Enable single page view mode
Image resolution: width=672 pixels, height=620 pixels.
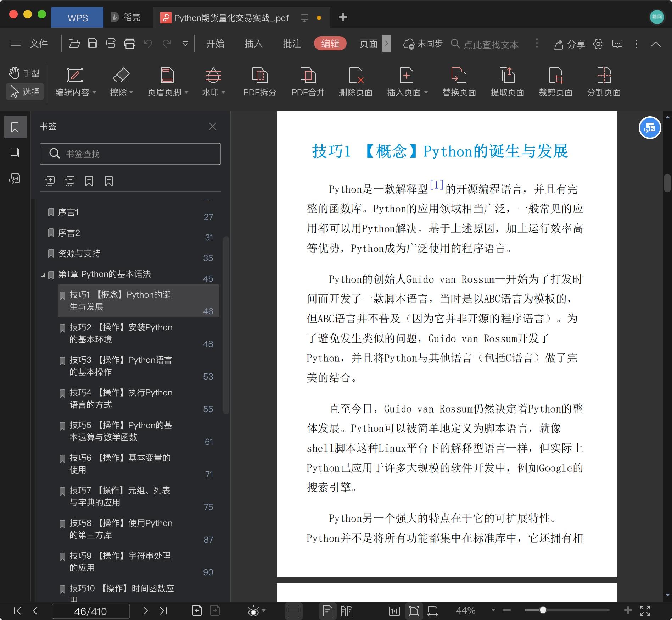tap(328, 611)
